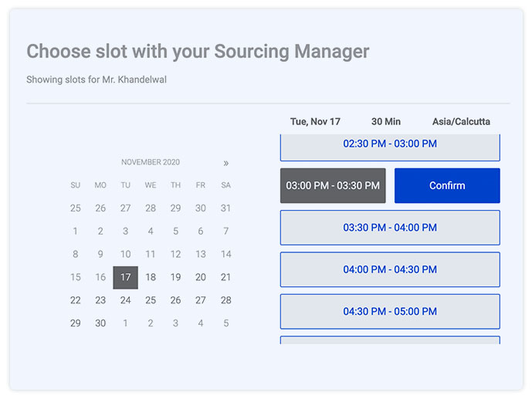Viewport: 532px width, 399px height.
Task: Choose the 03:30 PM - 04:00 PM slot
Action: pos(390,228)
